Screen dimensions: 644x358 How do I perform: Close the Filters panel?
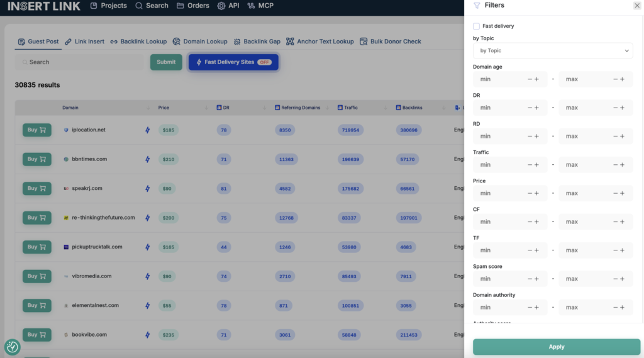[x=637, y=5]
